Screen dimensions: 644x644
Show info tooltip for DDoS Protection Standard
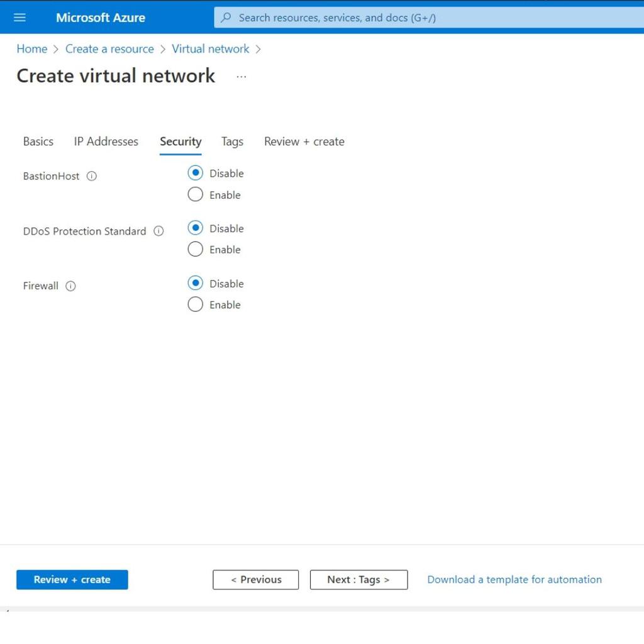coord(158,231)
